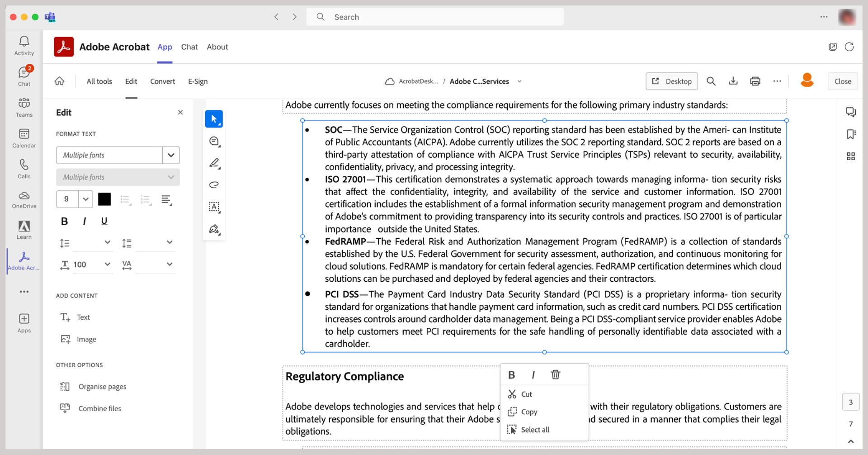This screenshot has height=455, width=868.
Task: Open the Apps store icon
Action: [24, 323]
